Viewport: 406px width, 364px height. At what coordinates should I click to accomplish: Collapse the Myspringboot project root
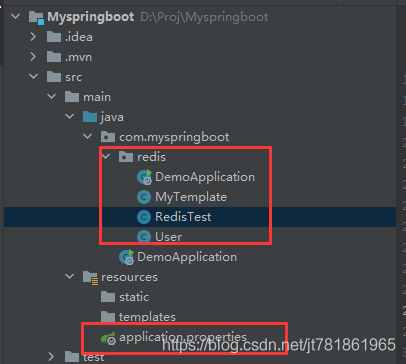click(x=15, y=16)
